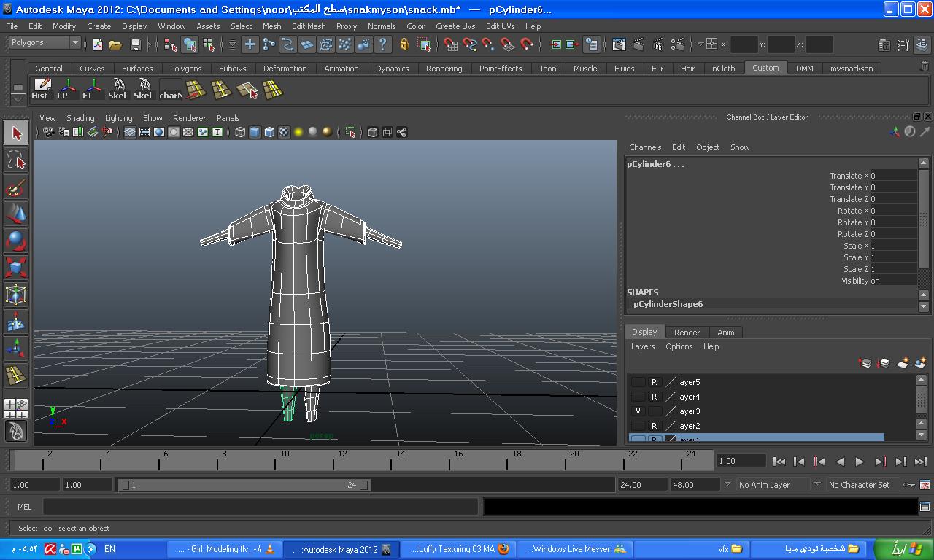This screenshot has width=934, height=560.
Task: Click the Show Manipulator tool
Action: (x=16, y=348)
